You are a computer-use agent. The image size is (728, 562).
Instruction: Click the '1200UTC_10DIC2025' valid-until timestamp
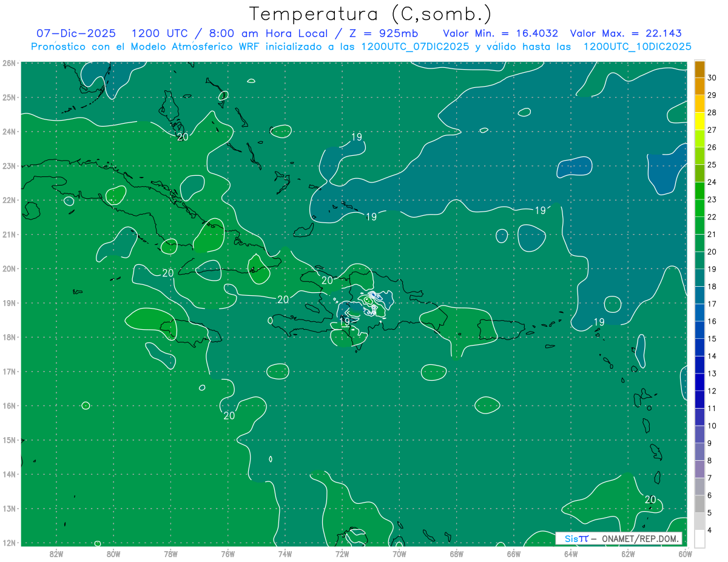tap(637, 47)
